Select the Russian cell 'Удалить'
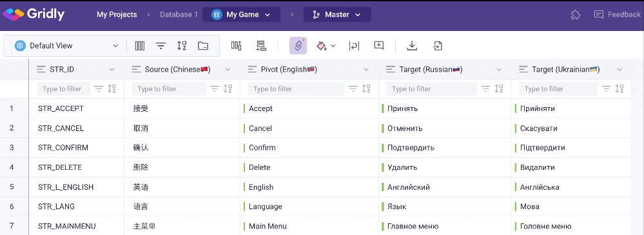The height and width of the screenshot is (235, 644). point(445,167)
